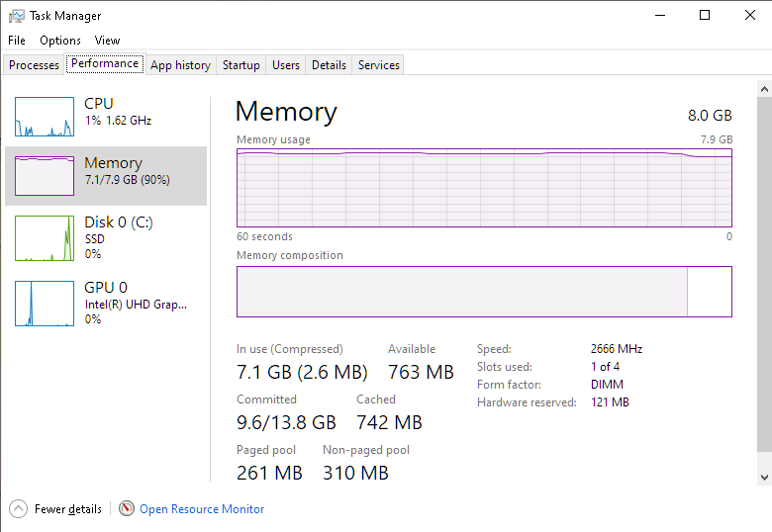Click the Cached value 742 MB

[389, 422]
